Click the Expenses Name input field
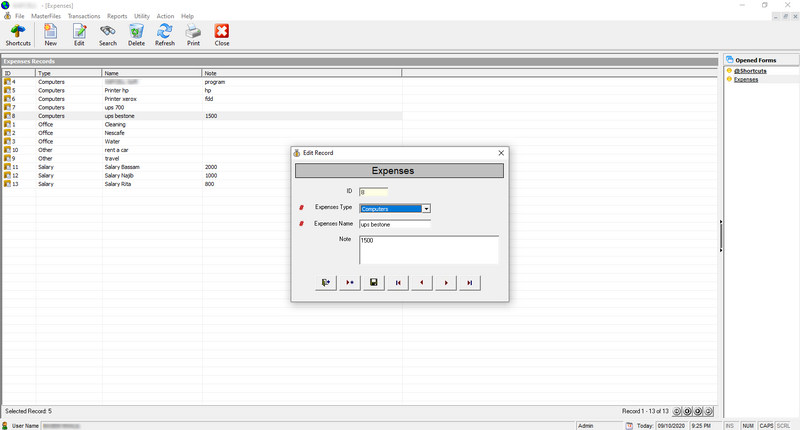800x430 pixels. pos(395,224)
